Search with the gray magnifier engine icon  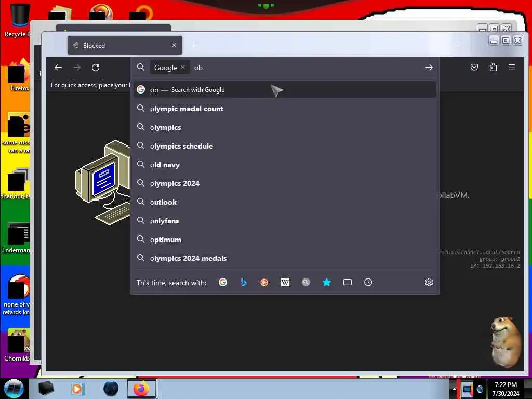click(305, 282)
